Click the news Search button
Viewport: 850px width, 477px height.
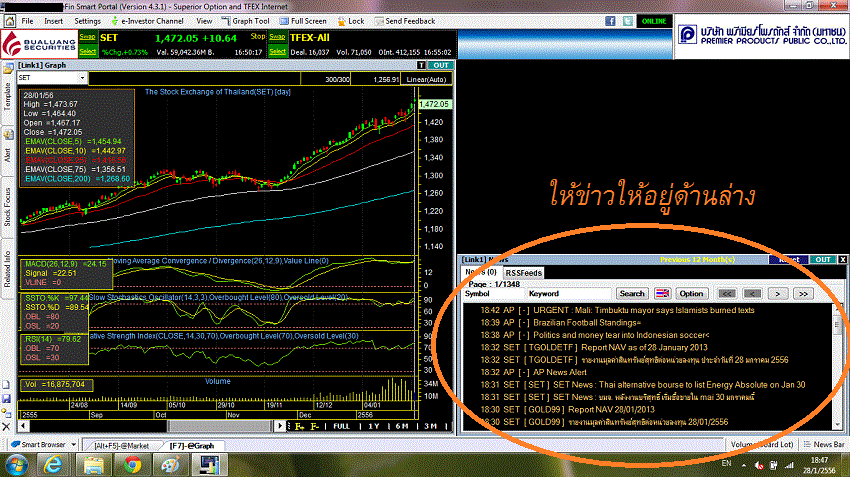(632, 294)
